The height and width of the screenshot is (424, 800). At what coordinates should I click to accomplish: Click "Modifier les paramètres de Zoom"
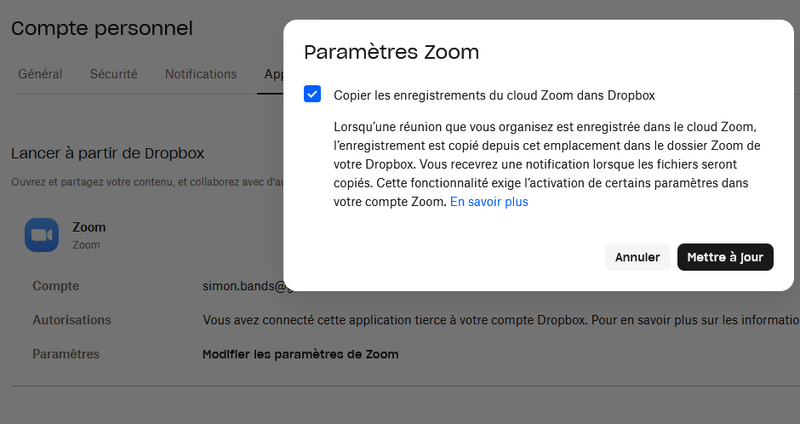pyautogui.click(x=300, y=354)
